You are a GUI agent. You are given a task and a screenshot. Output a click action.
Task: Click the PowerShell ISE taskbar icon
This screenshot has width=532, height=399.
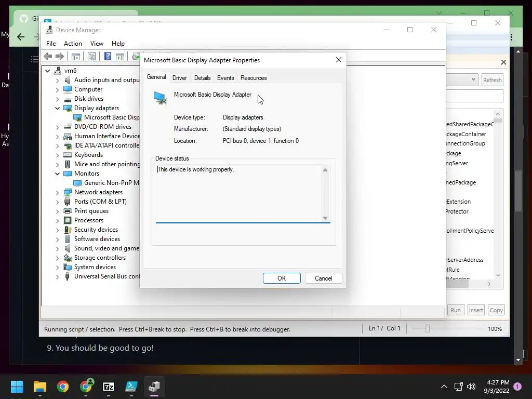[x=131, y=387]
